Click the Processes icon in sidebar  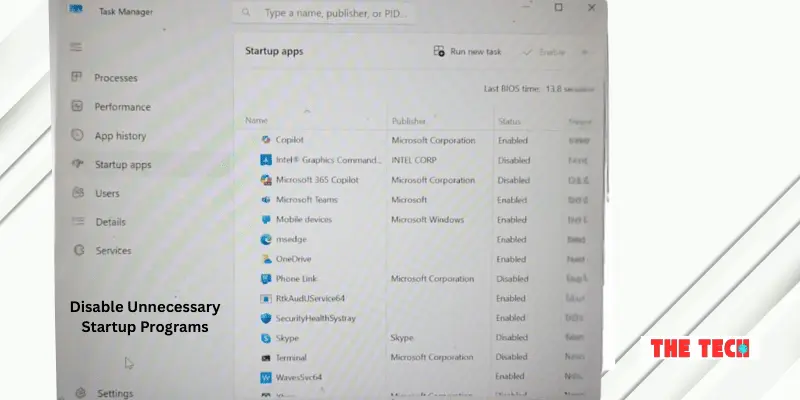pos(77,77)
